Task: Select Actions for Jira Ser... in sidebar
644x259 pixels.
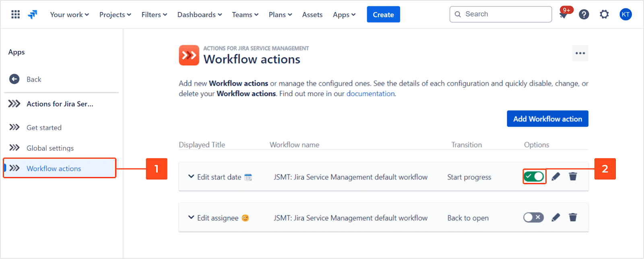Action: point(60,104)
